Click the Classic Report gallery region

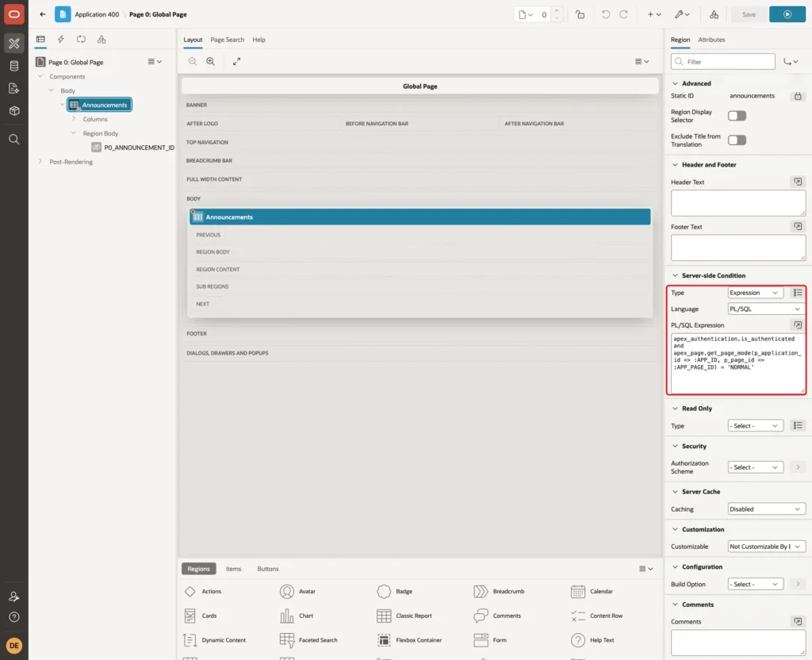404,616
